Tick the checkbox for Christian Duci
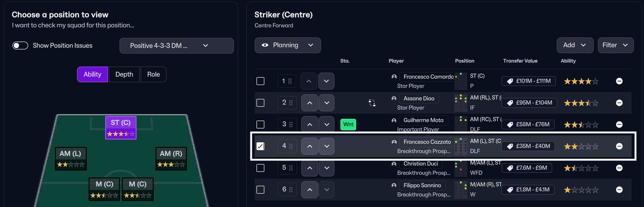 261,168
